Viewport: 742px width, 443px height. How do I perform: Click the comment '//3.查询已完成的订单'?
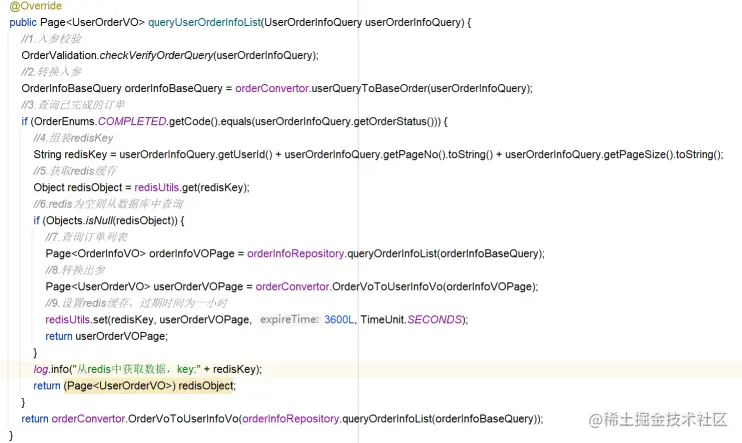[73, 105]
